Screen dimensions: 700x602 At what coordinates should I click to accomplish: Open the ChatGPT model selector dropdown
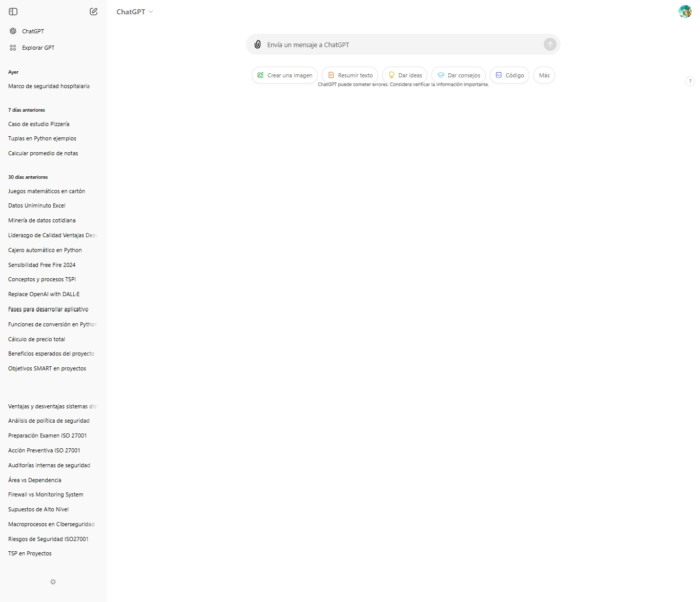[135, 11]
